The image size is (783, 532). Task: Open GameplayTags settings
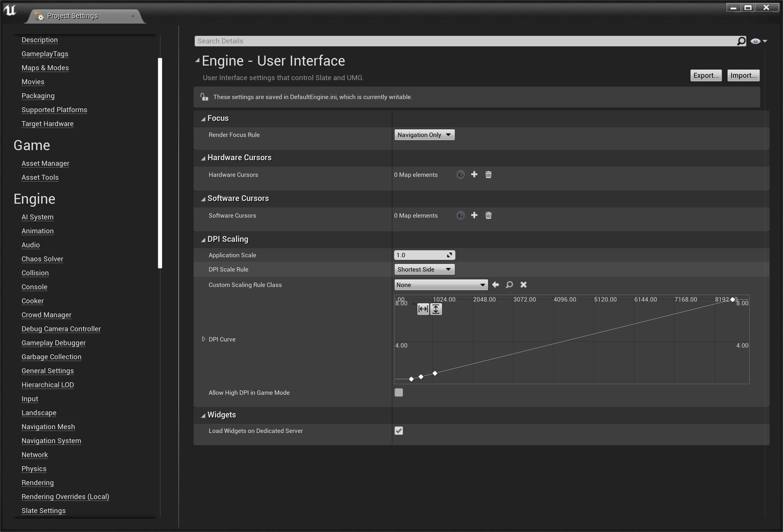tap(45, 54)
